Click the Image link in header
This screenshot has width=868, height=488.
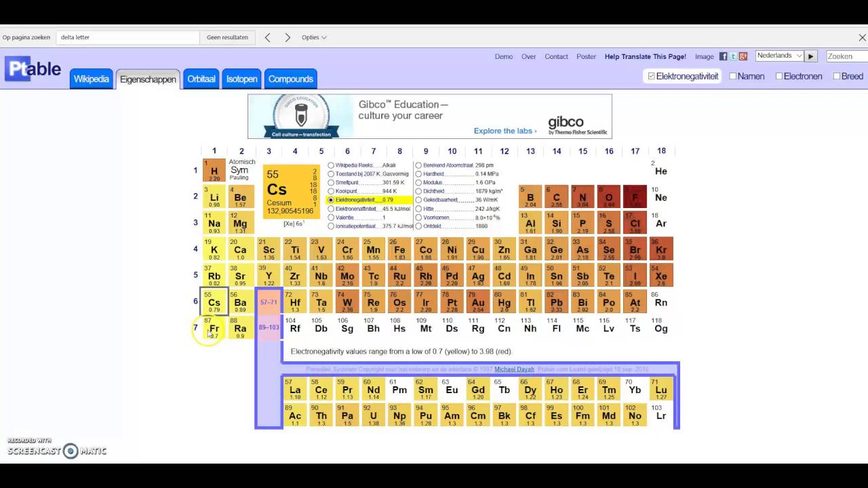coord(705,56)
